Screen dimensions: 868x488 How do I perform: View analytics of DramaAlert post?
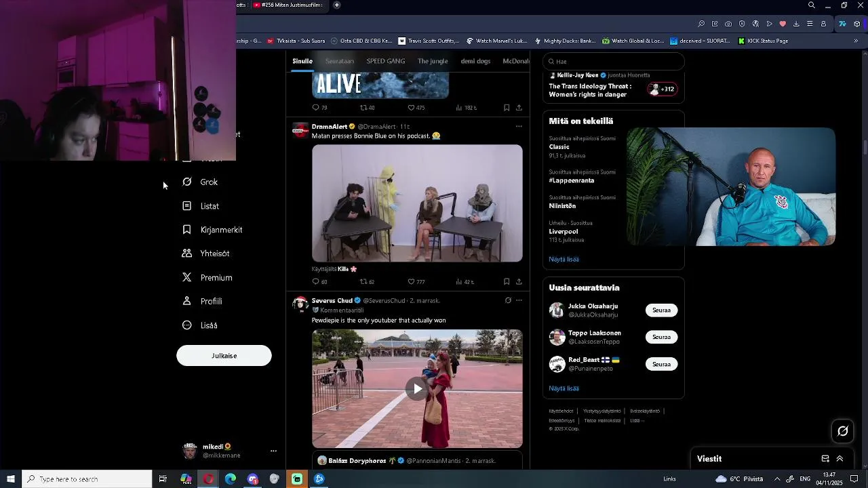click(x=465, y=281)
